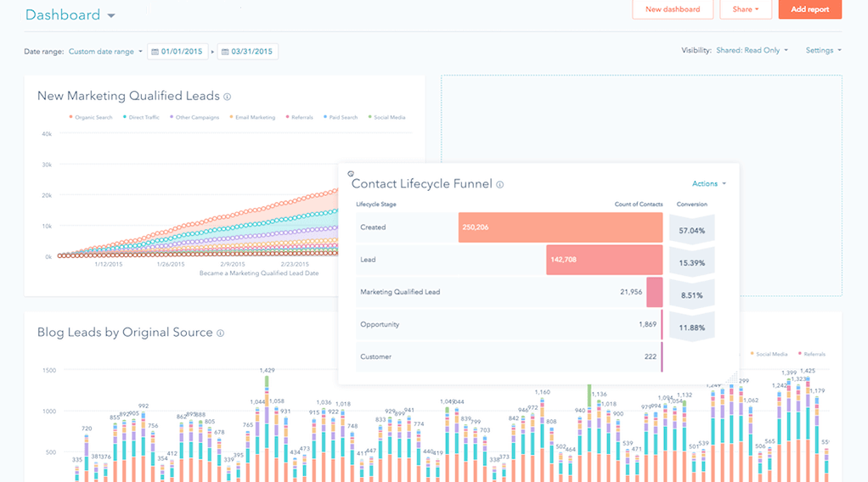This screenshot has height=482, width=868.
Task: Click the 15.39% conversion value
Action: [692, 263]
